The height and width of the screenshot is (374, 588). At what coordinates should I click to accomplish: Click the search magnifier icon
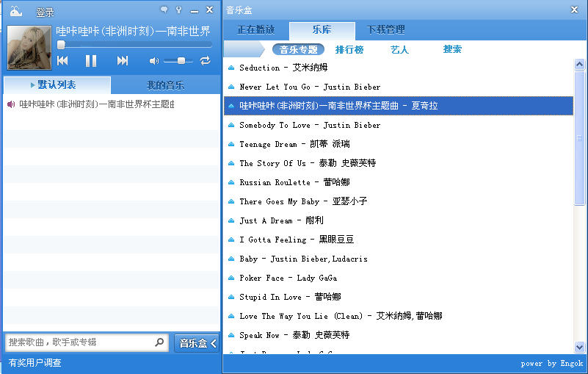[159, 342]
